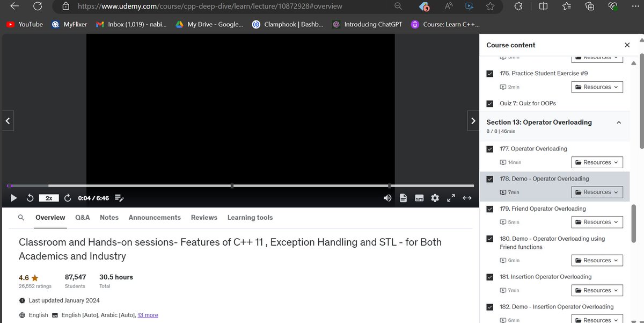644x323 pixels.
Task: Open the Favorites list
Action: (x=567, y=6)
